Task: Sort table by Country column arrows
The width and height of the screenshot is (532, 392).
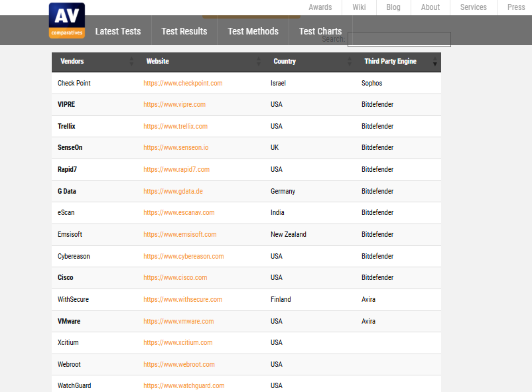Action: (x=350, y=62)
